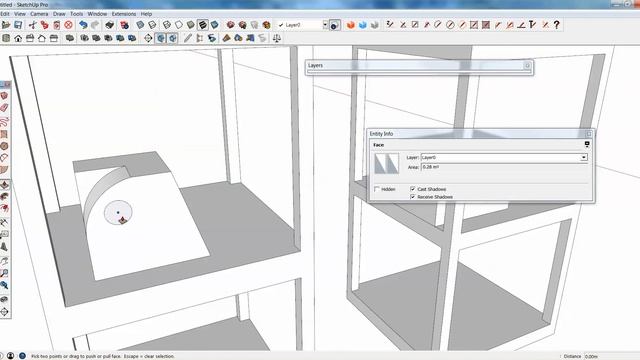The height and width of the screenshot is (360, 640).
Task: Select the Hidden Line style icon
Action: point(179,25)
